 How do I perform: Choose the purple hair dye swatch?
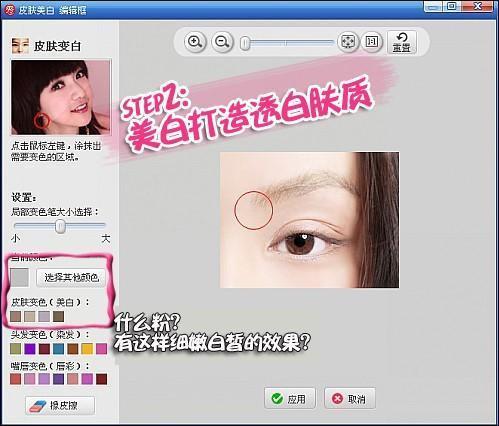point(30,349)
